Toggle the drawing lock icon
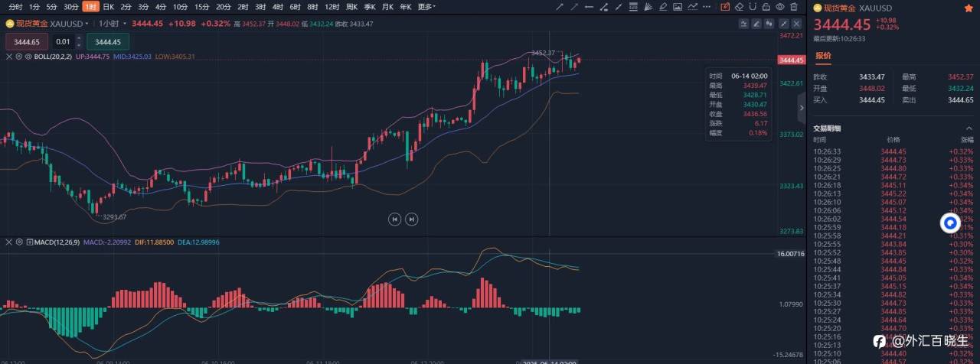This screenshot has height=364, width=980. 766,7
